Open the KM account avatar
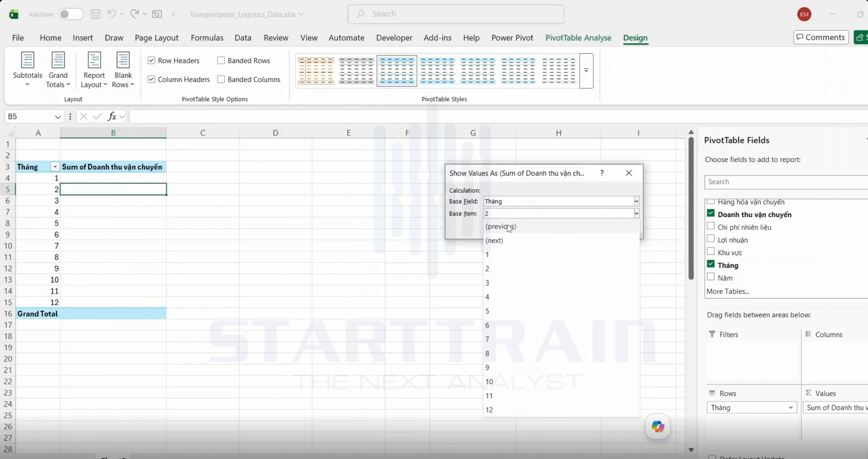The height and width of the screenshot is (459, 868). (x=804, y=14)
